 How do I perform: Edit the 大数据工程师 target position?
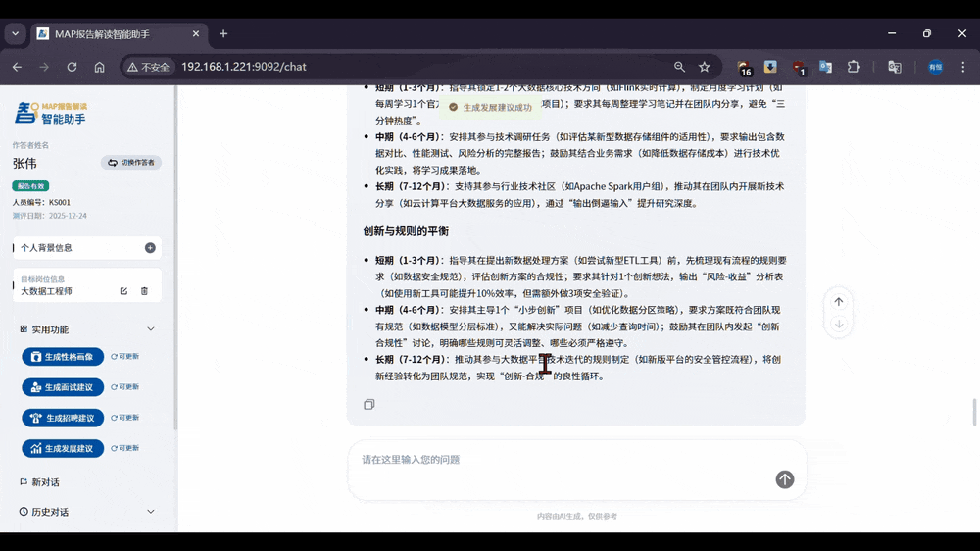(x=123, y=291)
